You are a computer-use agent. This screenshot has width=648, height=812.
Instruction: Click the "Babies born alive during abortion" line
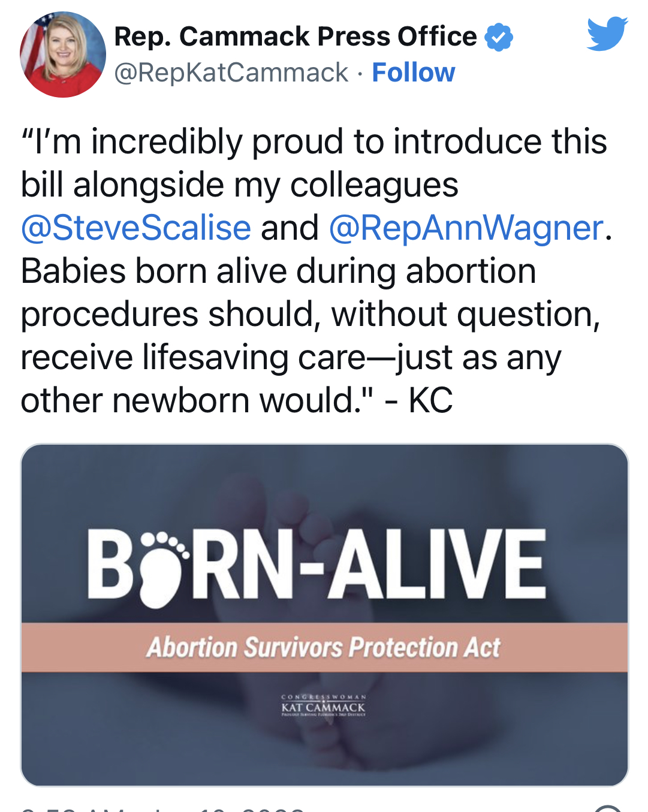pyautogui.click(x=278, y=271)
